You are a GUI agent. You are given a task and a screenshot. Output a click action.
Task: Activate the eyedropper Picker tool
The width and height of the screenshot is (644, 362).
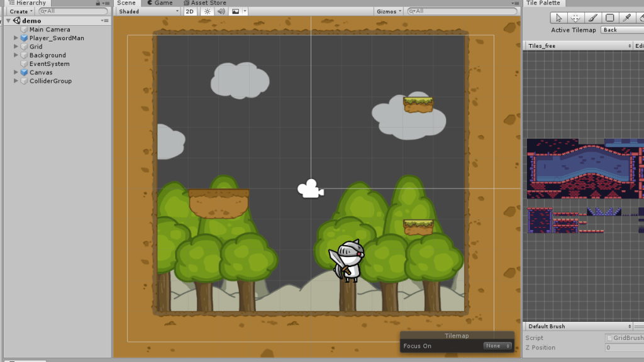(627, 18)
